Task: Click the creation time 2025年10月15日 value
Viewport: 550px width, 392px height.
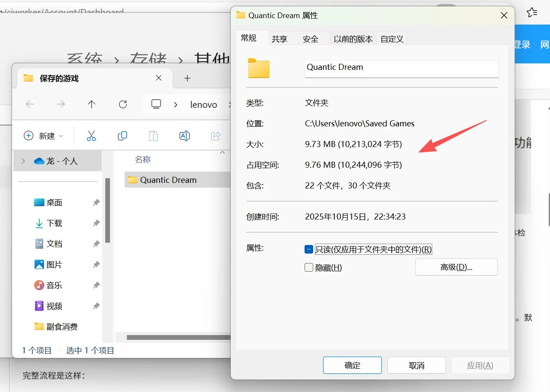Action: [x=355, y=216]
